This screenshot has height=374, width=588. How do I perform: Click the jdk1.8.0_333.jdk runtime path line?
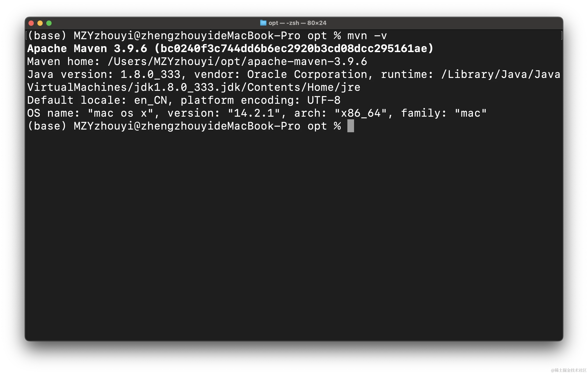click(194, 87)
